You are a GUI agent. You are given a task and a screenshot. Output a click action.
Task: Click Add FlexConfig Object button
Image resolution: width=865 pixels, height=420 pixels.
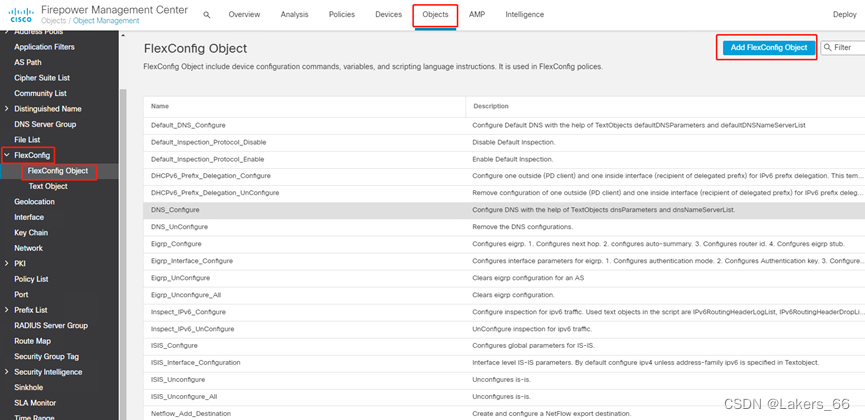[768, 47]
